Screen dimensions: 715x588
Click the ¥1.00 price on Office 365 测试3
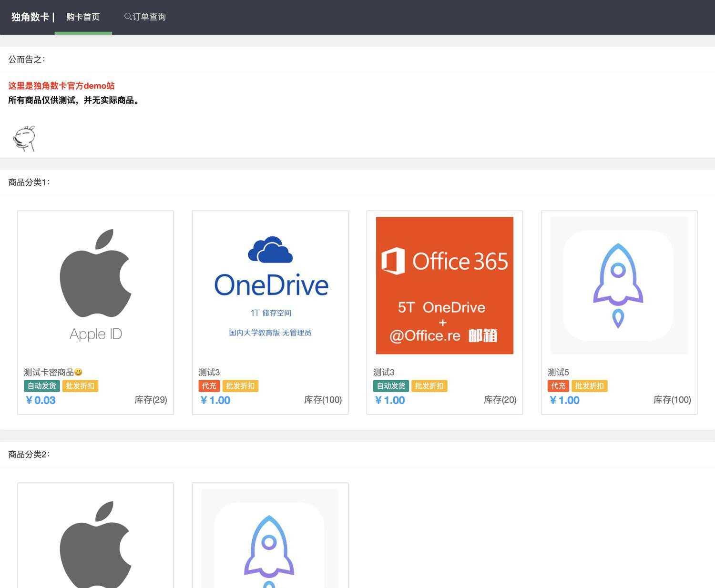(389, 400)
